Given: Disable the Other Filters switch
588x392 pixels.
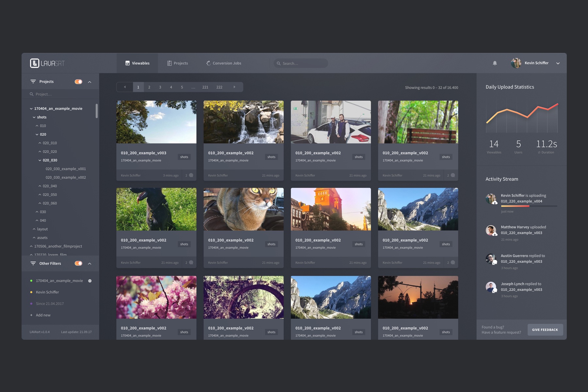Looking at the screenshot, I should (78, 263).
